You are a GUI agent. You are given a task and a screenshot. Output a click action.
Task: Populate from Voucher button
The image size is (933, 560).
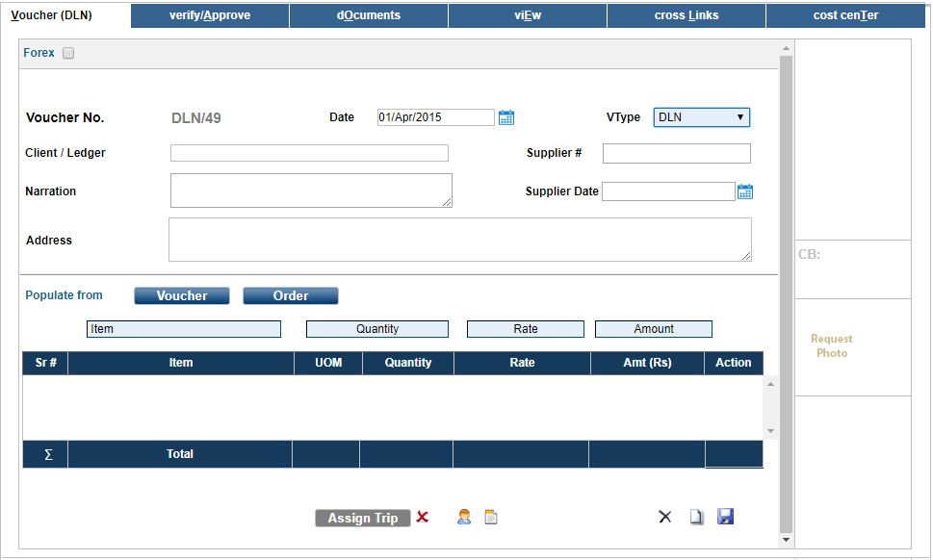coord(181,296)
